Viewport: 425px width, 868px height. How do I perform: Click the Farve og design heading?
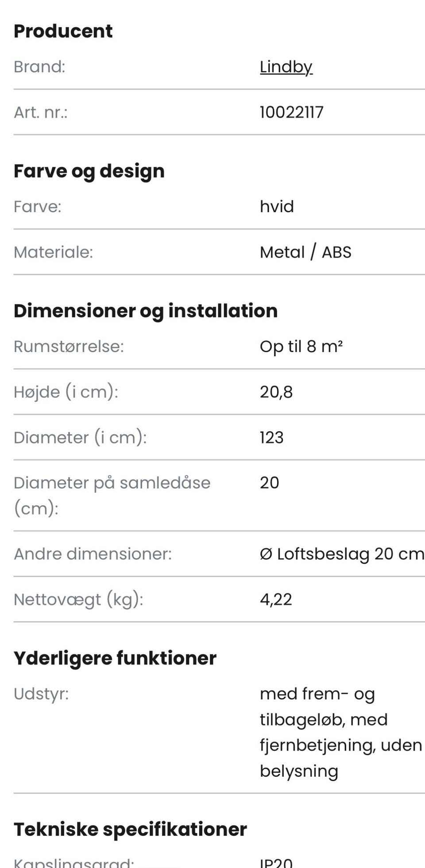coord(89,171)
